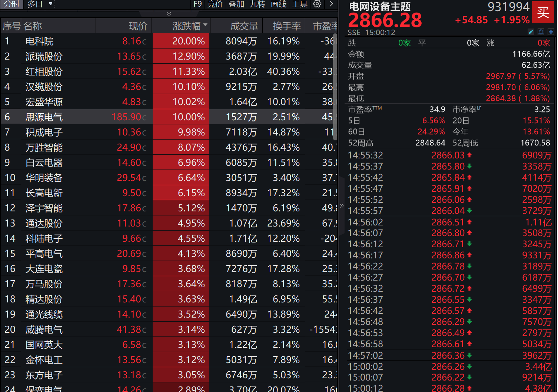Switch to the 分时 tab
558x392 pixels.
tap(12, 4)
